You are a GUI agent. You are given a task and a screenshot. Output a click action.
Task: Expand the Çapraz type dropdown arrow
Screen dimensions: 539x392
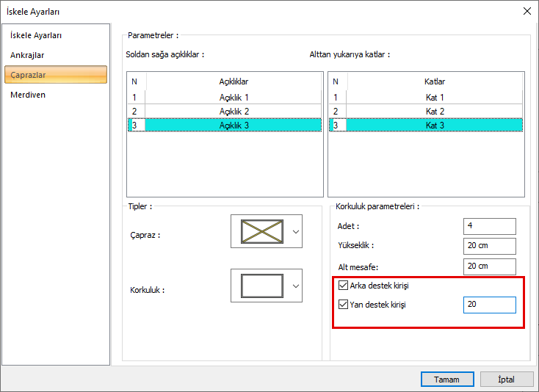click(296, 232)
